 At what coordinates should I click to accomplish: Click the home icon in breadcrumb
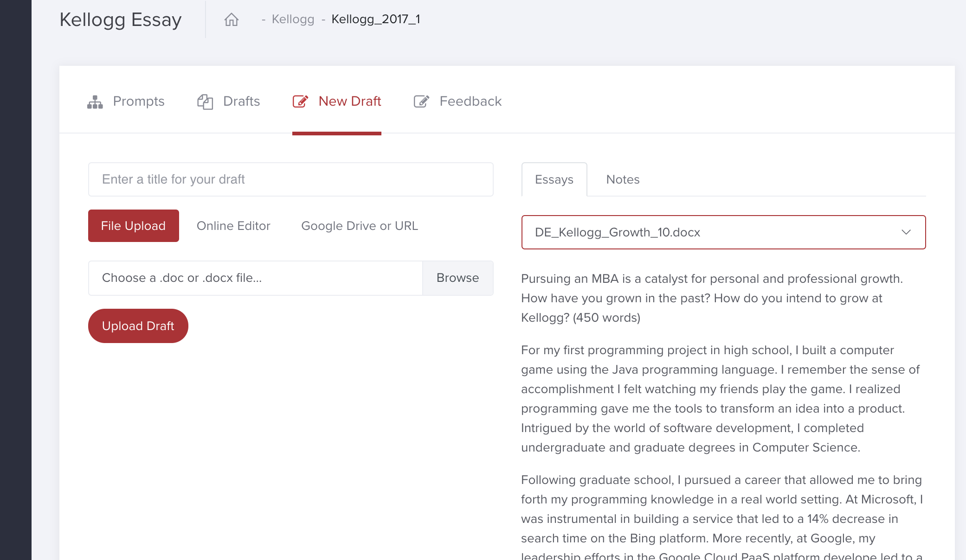click(x=231, y=19)
